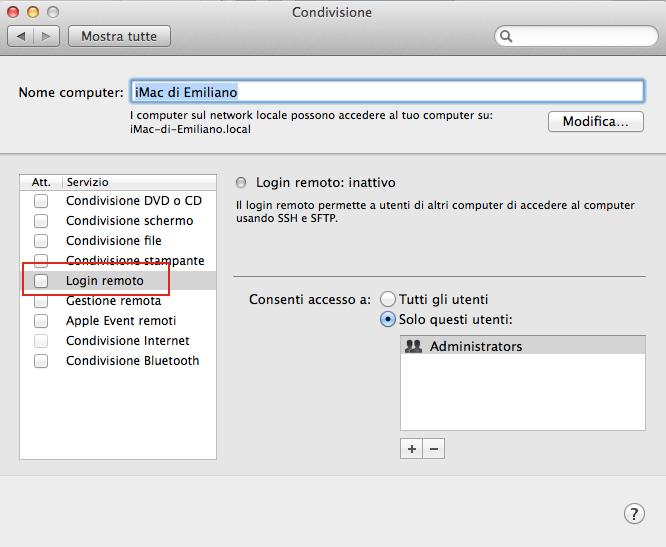Click the help question mark button
The width and height of the screenshot is (666, 547).
pyautogui.click(x=634, y=513)
